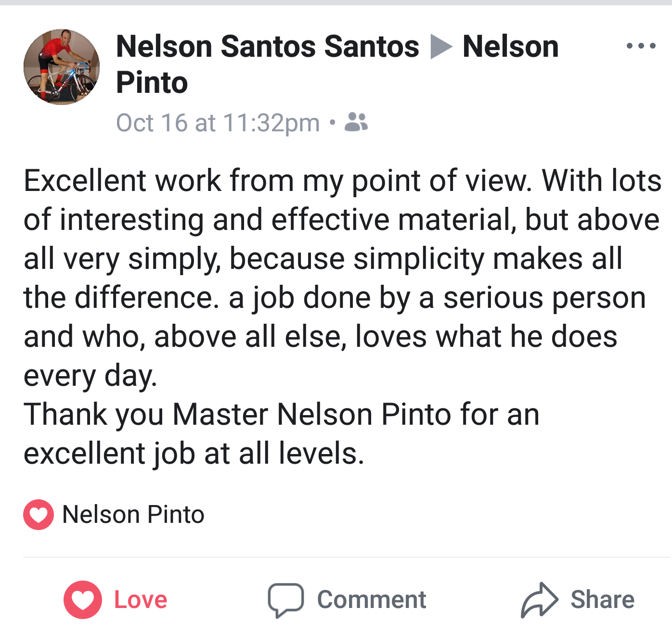Viewport: 672px width, 633px height.
Task: Click the Love label to unreact
Action: tap(141, 600)
